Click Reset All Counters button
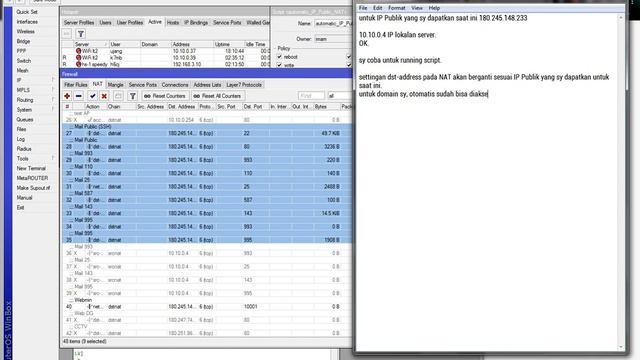 [x=218, y=96]
